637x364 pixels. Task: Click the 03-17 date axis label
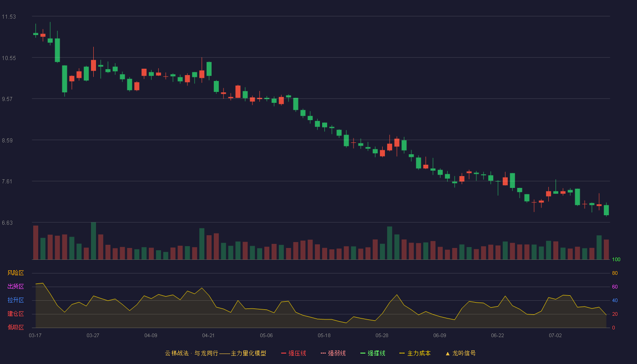pos(35,335)
